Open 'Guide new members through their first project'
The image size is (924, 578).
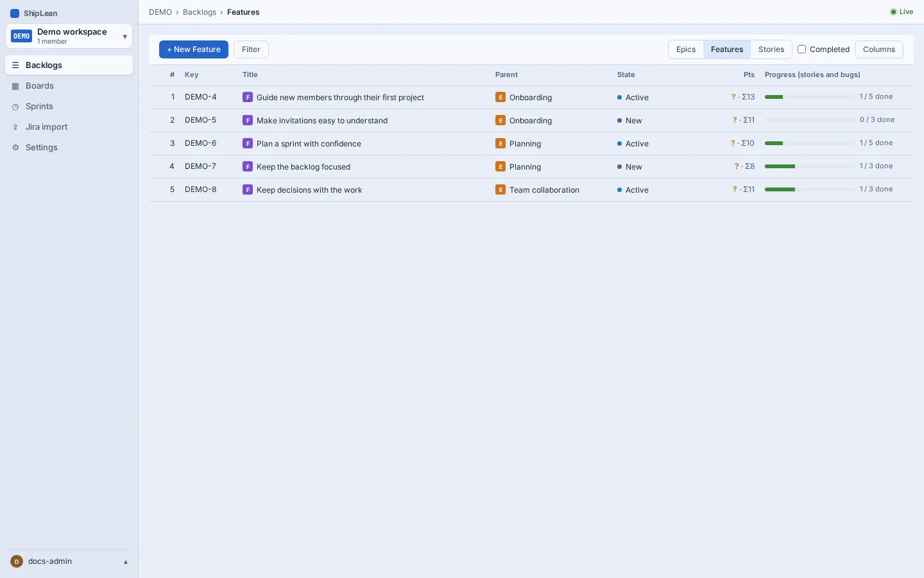(x=340, y=98)
